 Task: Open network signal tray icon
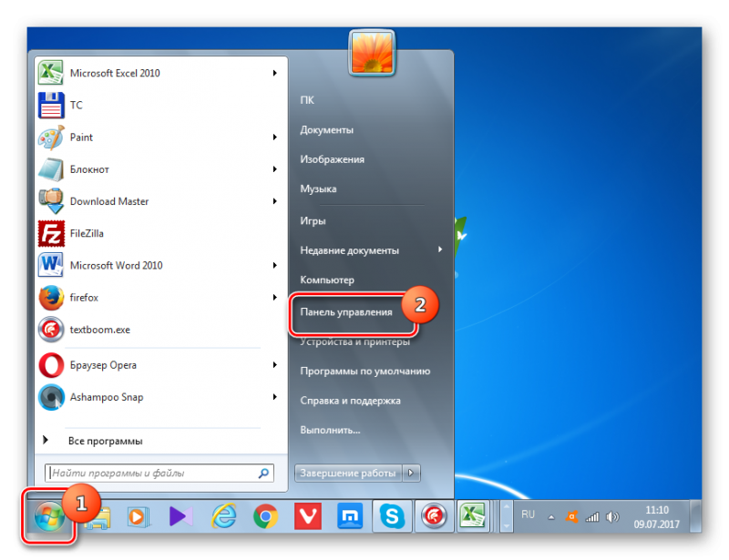click(x=591, y=517)
